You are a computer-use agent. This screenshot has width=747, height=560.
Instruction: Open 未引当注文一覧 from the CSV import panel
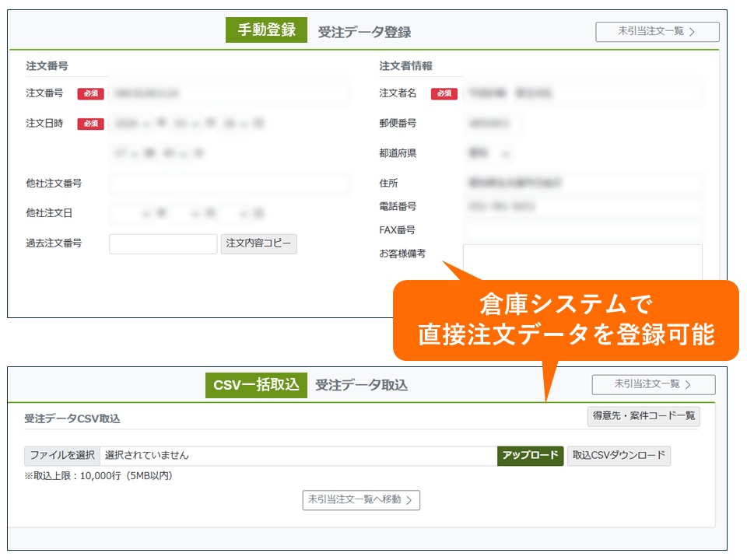coord(653,384)
